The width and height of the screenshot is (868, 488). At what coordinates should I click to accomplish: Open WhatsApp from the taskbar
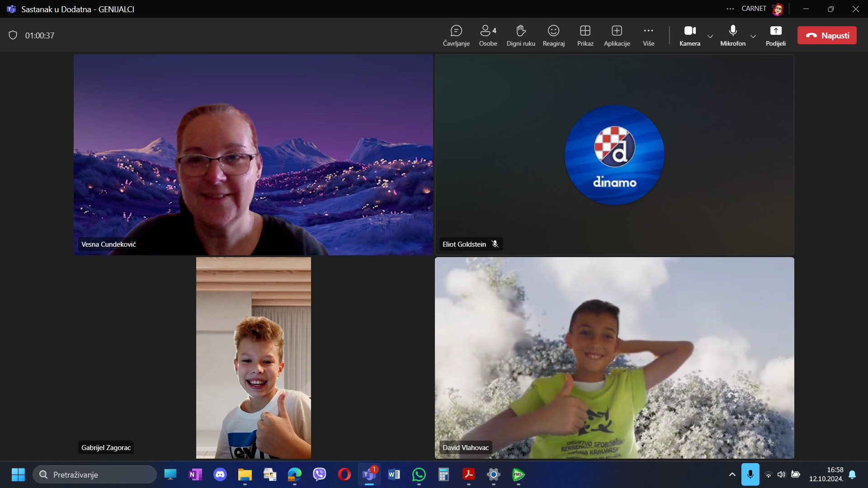click(419, 474)
